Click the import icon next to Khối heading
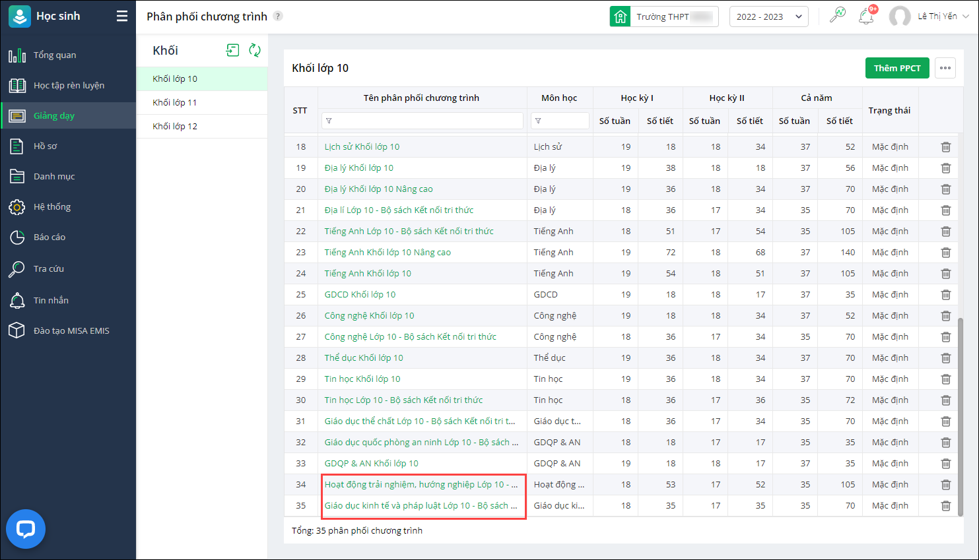This screenshot has height=560, width=979. pyautogui.click(x=232, y=50)
